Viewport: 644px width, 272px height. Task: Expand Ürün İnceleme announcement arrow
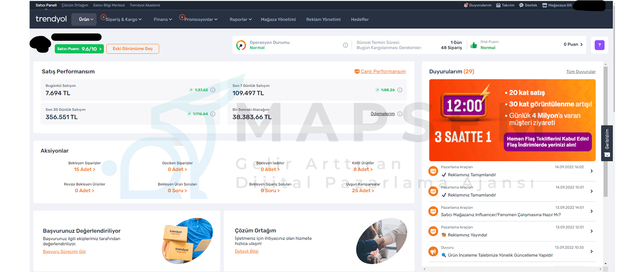tap(591, 252)
